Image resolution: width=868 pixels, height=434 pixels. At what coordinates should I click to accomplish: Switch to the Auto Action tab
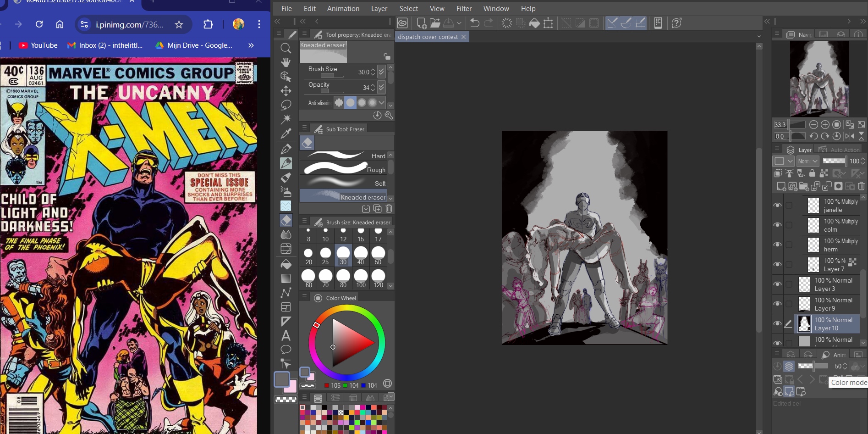click(840, 150)
